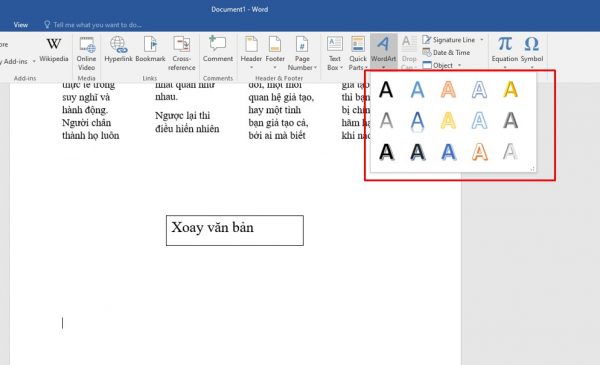Screen dimensions: 600x365
Task: Click the text 'Ngược lại thì' in document
Action: point(183,116)
